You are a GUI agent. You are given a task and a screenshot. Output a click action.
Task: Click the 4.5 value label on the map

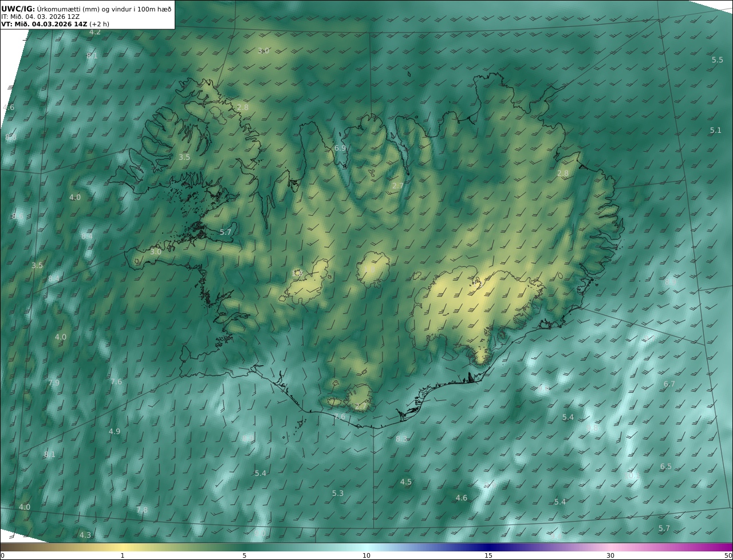(x=406, y=482)
